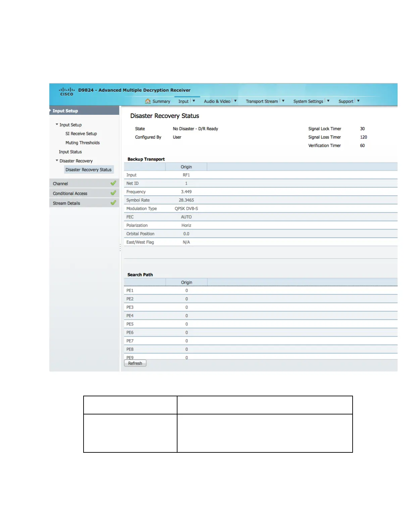Image resolution: width=411 pixels, height=532 pixels.
Task: Open the Conditional Access sidebar section
Action: [84, 193]
